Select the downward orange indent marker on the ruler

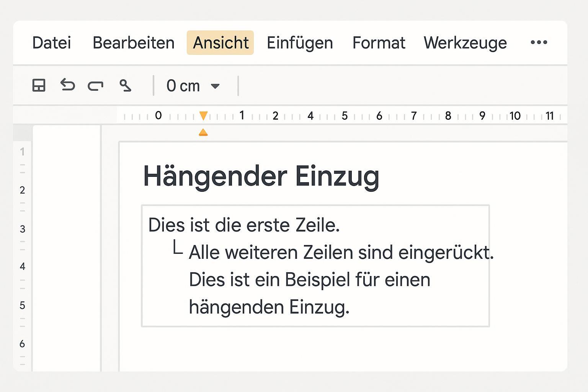203,116
